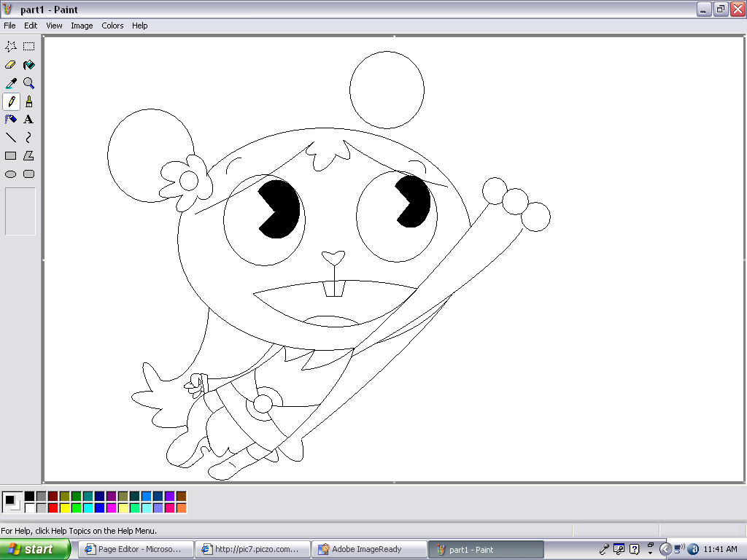Select the Ellipse tool
Screen dimensions: 747x560
pos(11,174)
